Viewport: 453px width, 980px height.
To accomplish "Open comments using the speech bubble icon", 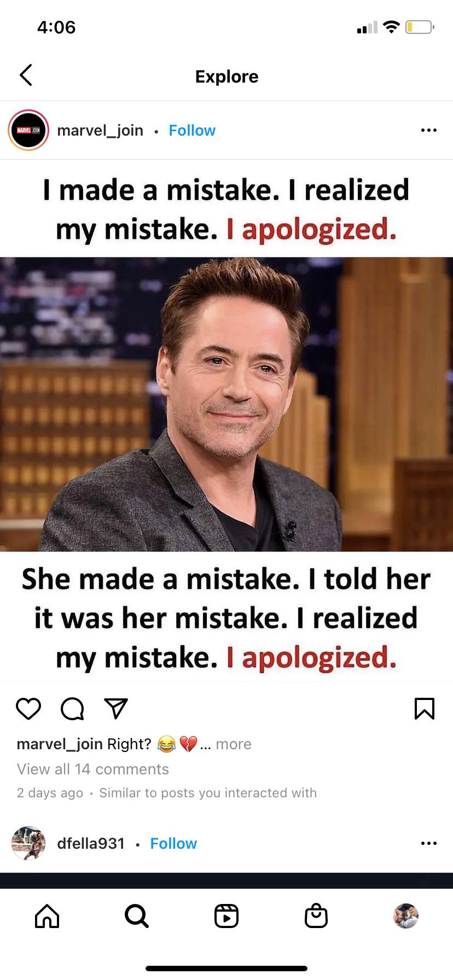I will (x=72, y=708).
